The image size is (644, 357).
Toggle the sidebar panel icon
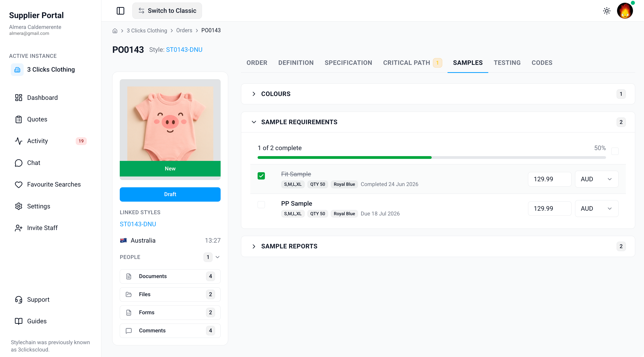point(120,11)
